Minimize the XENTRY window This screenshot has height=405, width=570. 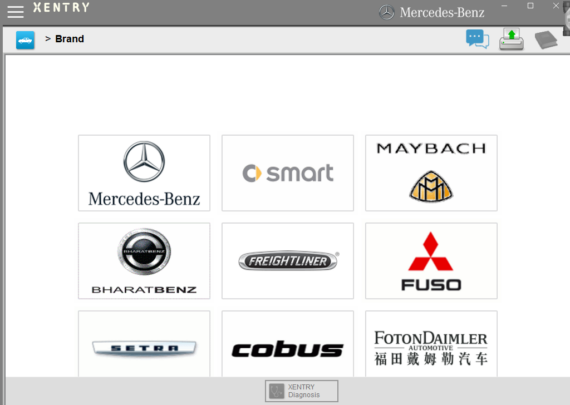point(504,6)
